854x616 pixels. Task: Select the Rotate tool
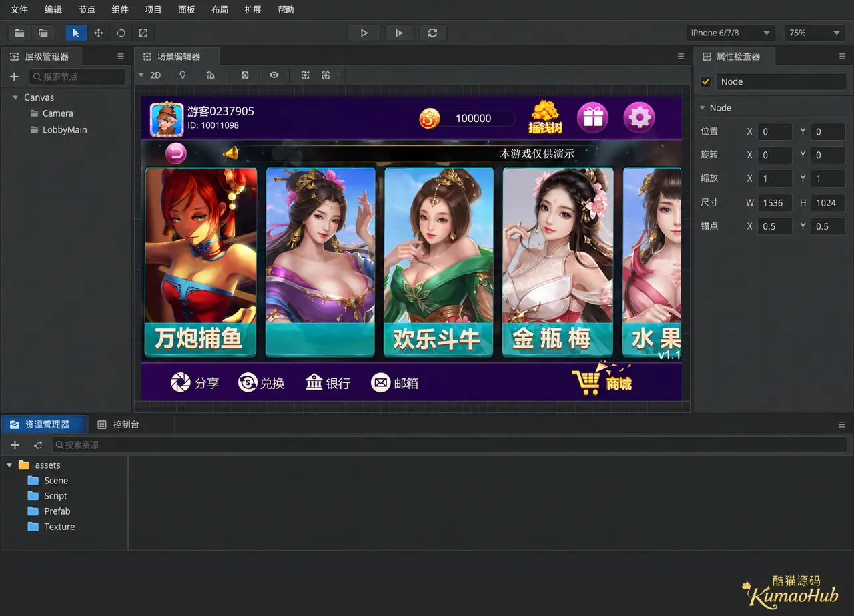tap(121, 33)
